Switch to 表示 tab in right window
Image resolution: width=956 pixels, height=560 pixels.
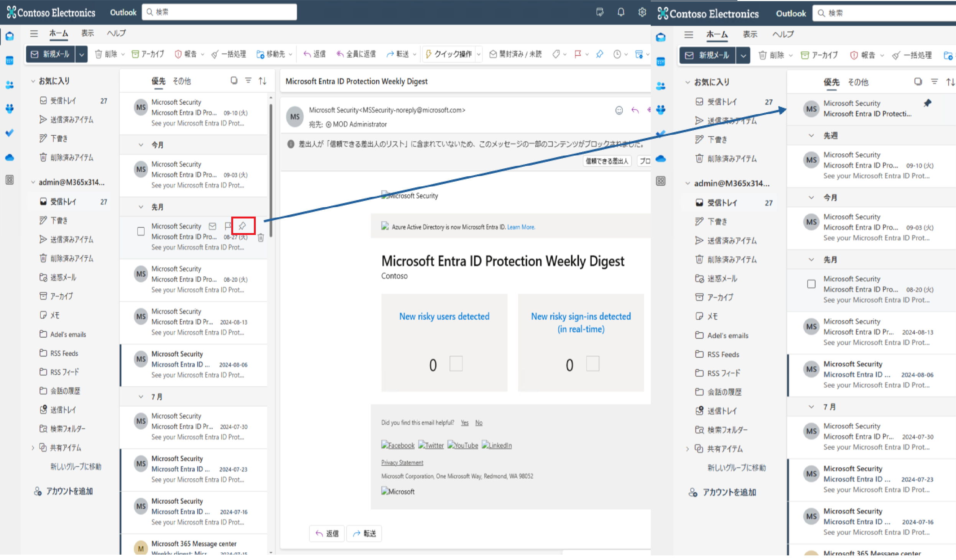(x=750, y=34)
